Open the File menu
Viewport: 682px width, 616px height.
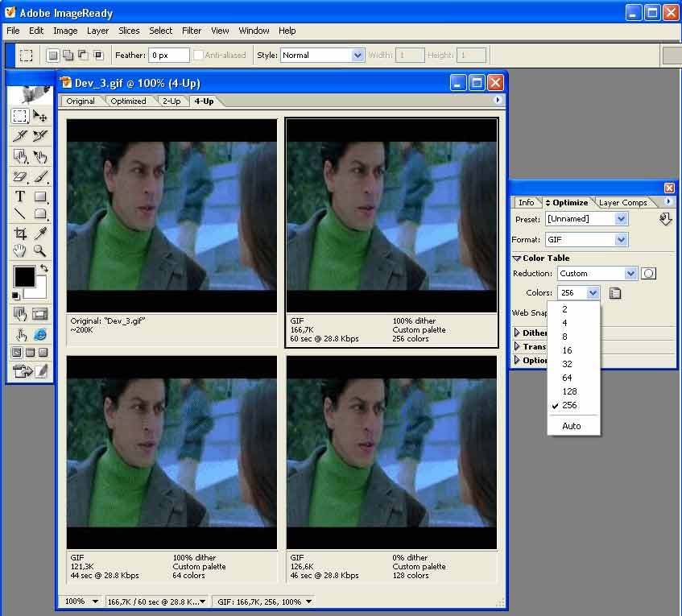(x=13, y=31)
